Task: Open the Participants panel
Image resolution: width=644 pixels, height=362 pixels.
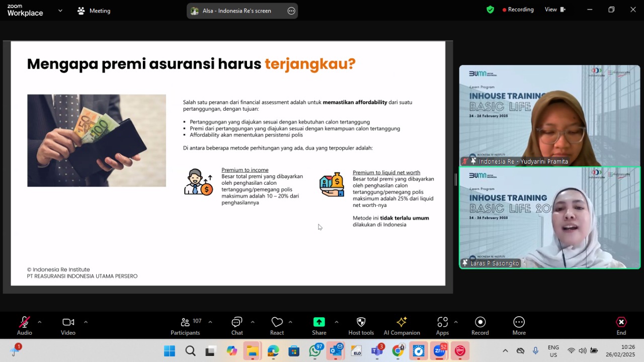Action: coord(185,326)
